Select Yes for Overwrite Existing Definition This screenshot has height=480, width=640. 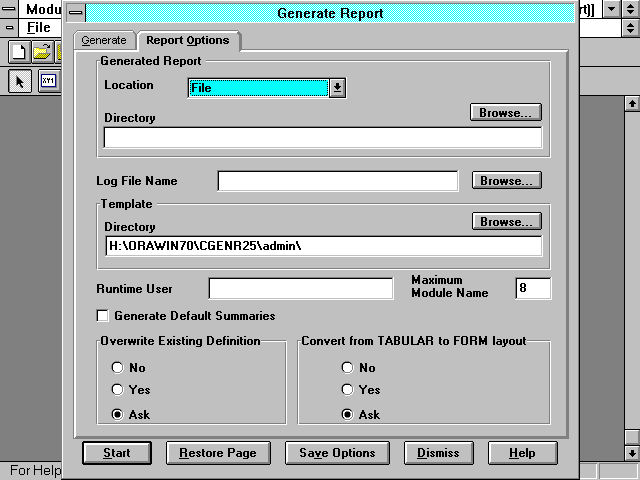[x=117, y=390]
